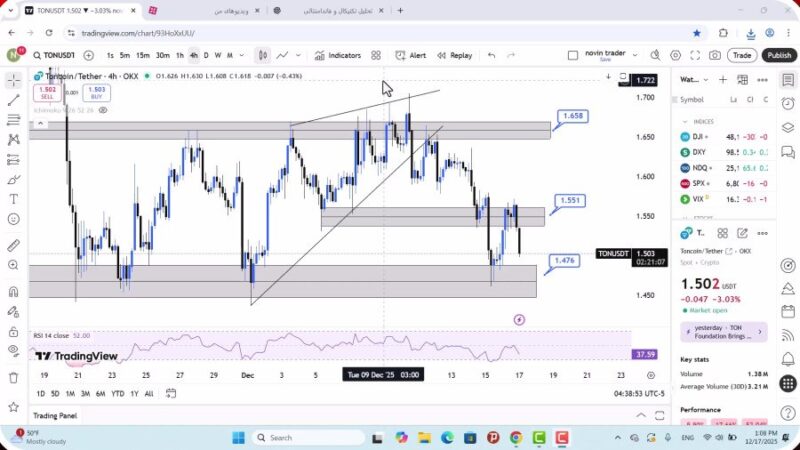
Task: Collapse the INDICES section in watchlist
Action: pyautogui.click(x=685, y=121)
